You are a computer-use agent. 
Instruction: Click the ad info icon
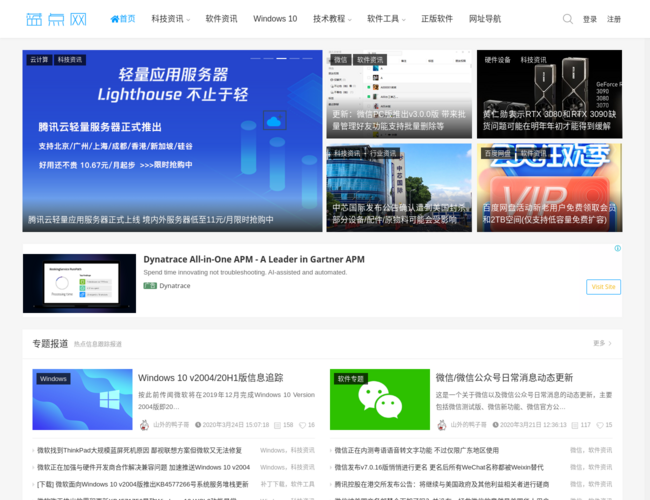click(617, 248)
